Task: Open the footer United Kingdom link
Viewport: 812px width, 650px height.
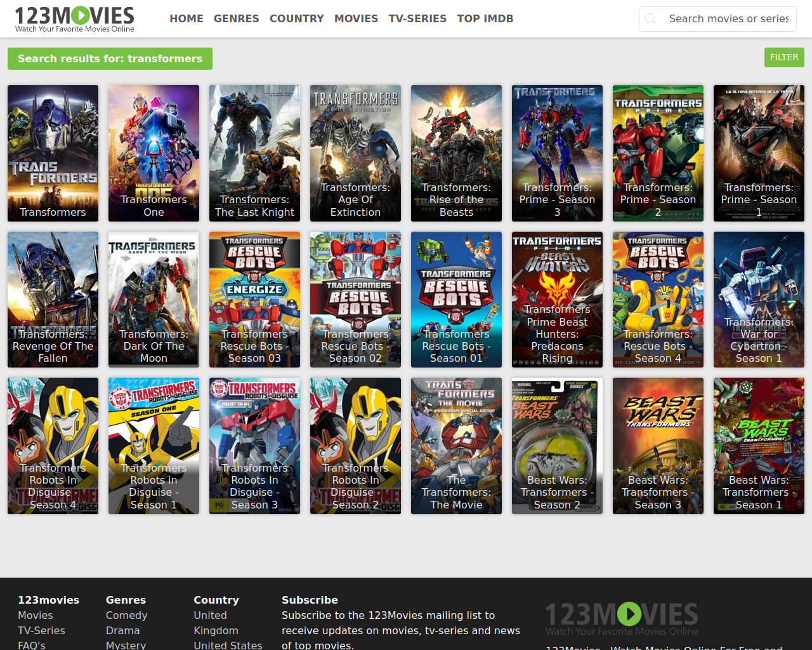Action: coord(216,623)
